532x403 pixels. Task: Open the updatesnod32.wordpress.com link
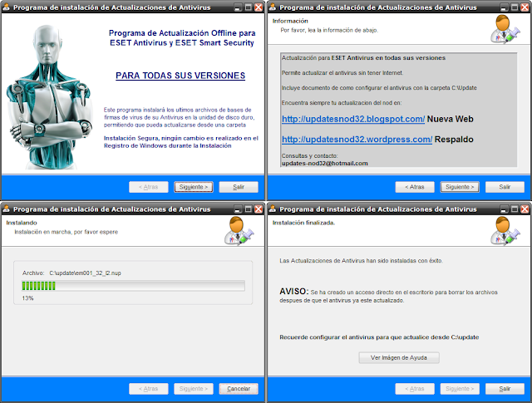point(357,140)
